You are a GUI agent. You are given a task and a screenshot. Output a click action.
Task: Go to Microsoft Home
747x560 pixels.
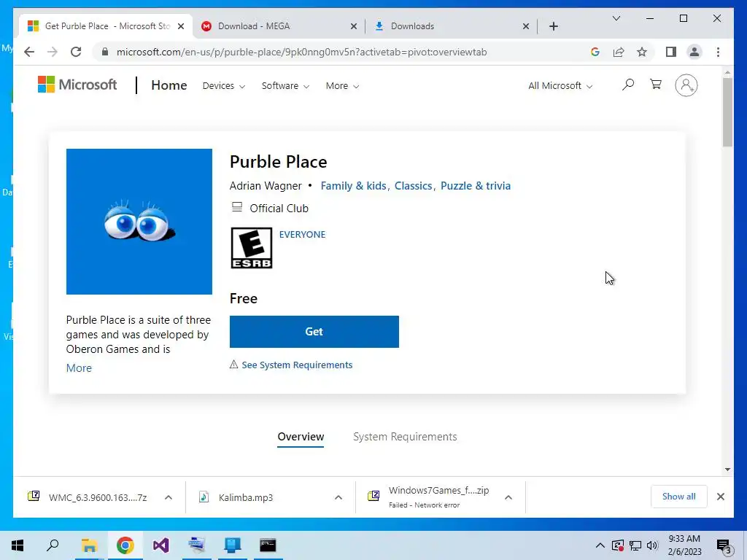click(169, 85)
